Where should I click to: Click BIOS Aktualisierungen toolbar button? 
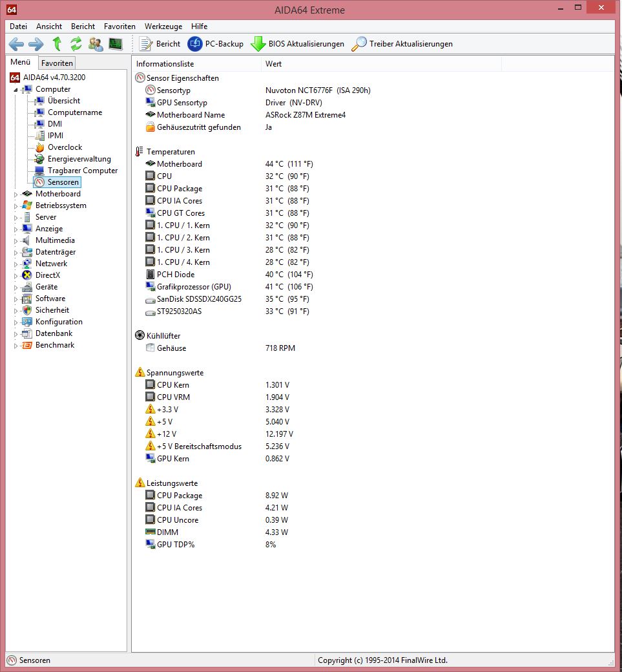coord(297,44)
